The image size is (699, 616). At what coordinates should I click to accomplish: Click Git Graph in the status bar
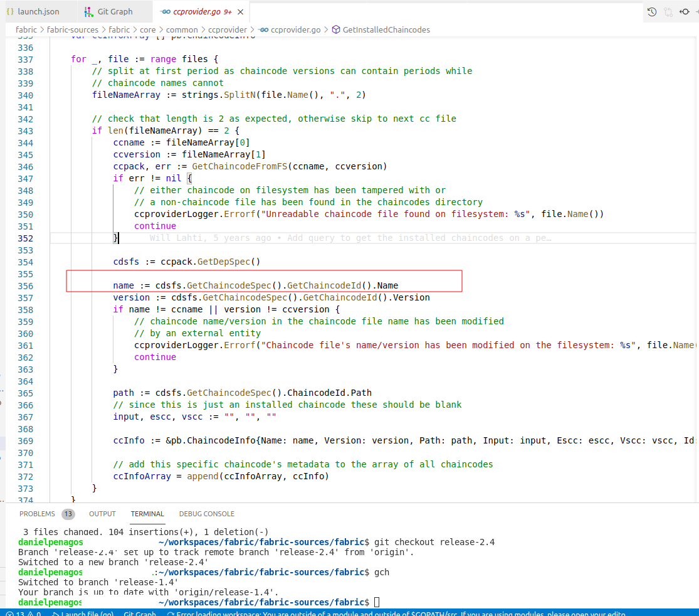point(139,612)
